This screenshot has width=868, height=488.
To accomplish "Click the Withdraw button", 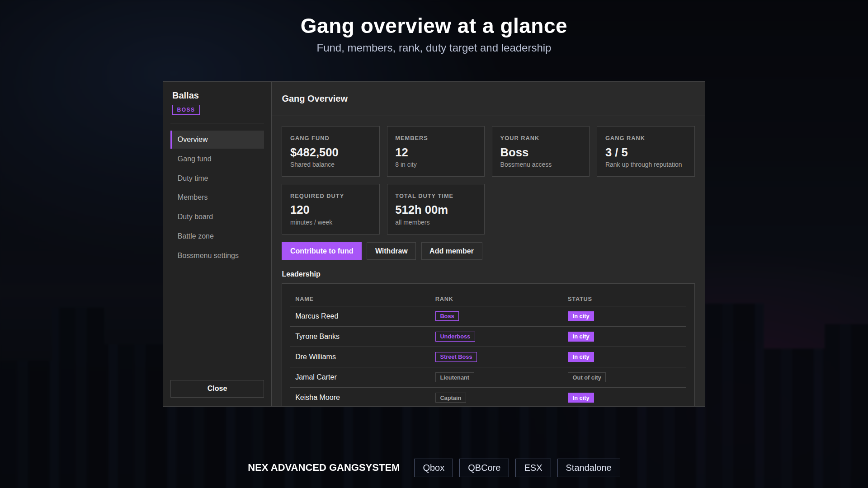I will (x=391, y=251).
